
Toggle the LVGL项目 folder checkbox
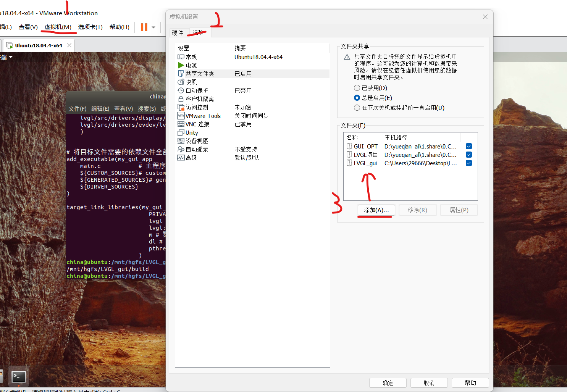(469, 155)
